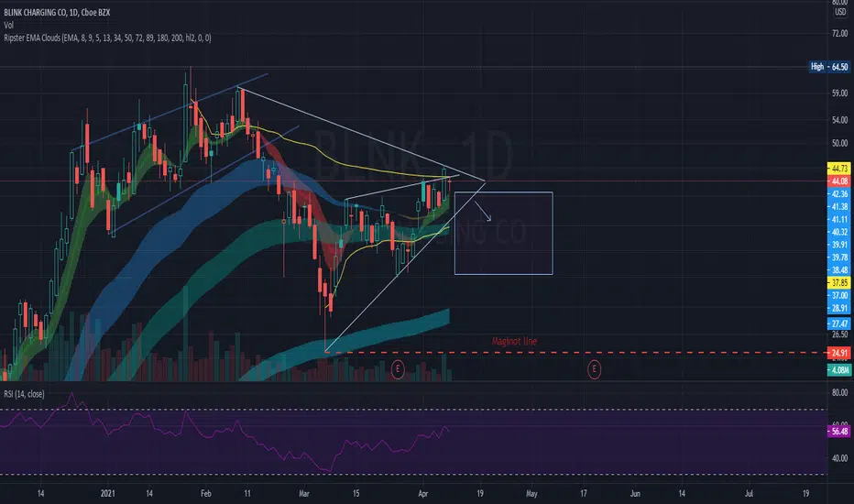Image resolution: width=854 pixels, height=504 pixels.
Task: Click the purple 56.48 RSI value tag
Action: click(838, 432)
